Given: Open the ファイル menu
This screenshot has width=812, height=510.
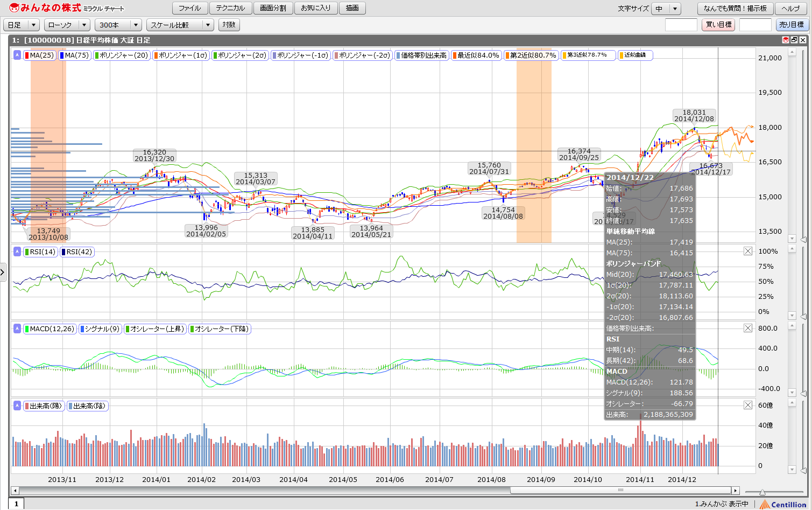Looking at the screenshot, I should [189, 8].
